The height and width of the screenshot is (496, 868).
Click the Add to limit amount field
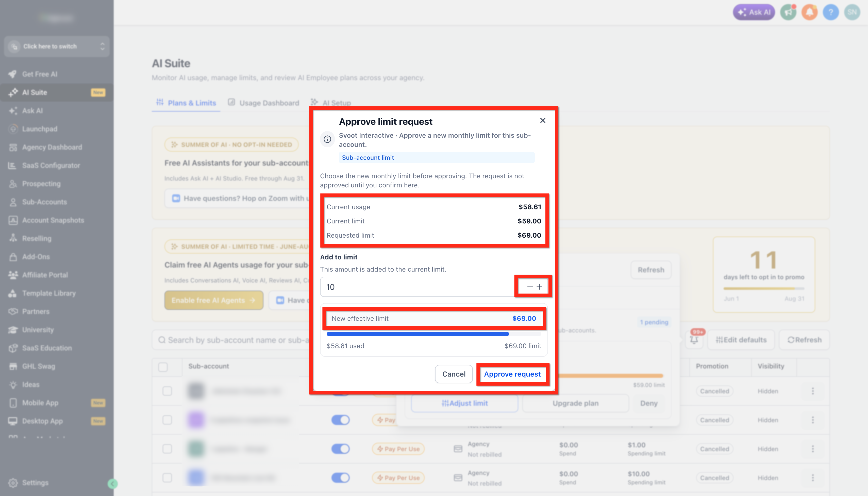coord(417,287)
